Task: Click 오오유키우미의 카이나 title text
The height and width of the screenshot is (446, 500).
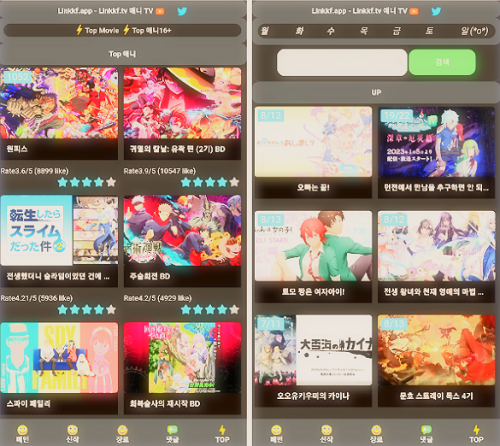Action: coord(313,396)
